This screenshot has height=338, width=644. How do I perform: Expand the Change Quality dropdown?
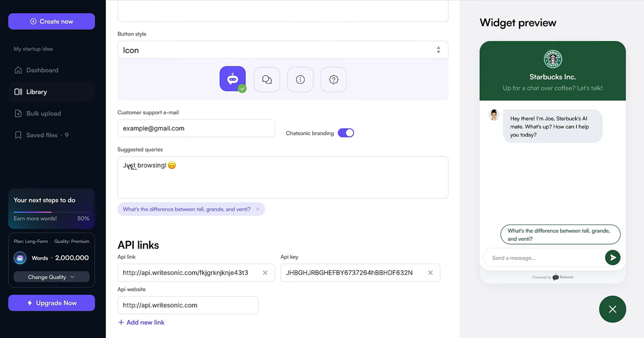tap(51, 277)
